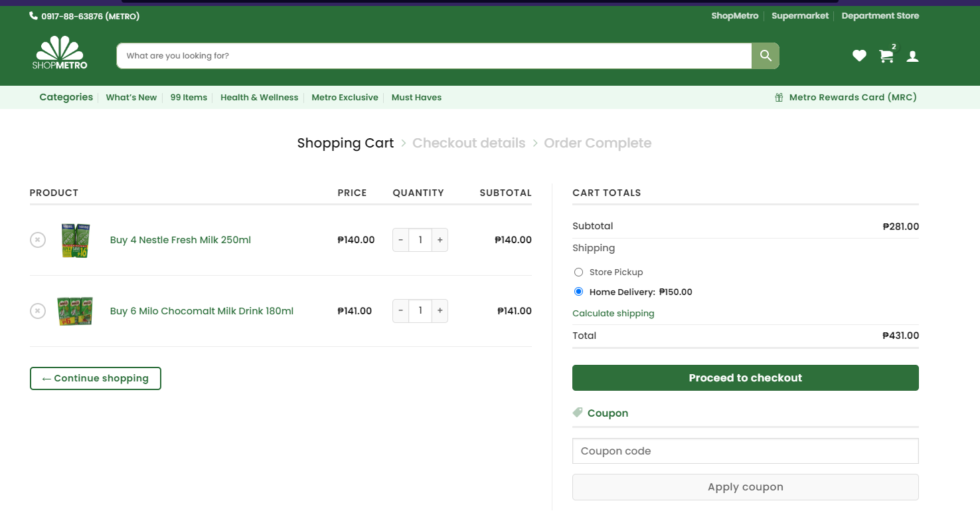
Task: Click Department Store top link
Action: 880,16
